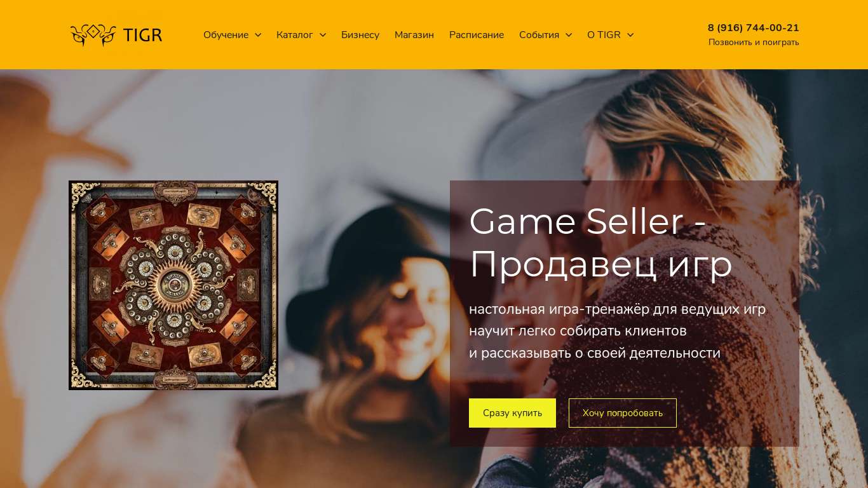Select the События menu label
This screenshot has width=868, height=488.
[x=539, y=35]
